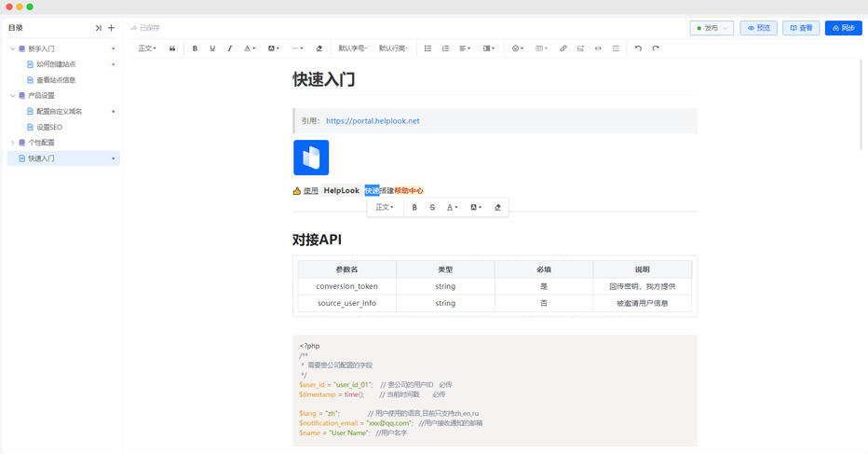
Task: Toggle bold in floating selection toolbar
Action: (x=414, y=207)
